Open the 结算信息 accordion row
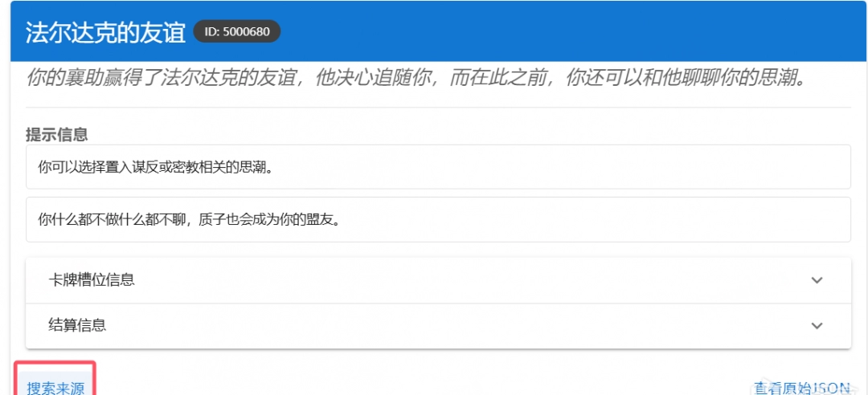Image resolution: width=868 pixels, height=395 pixels. click(438, 326)
